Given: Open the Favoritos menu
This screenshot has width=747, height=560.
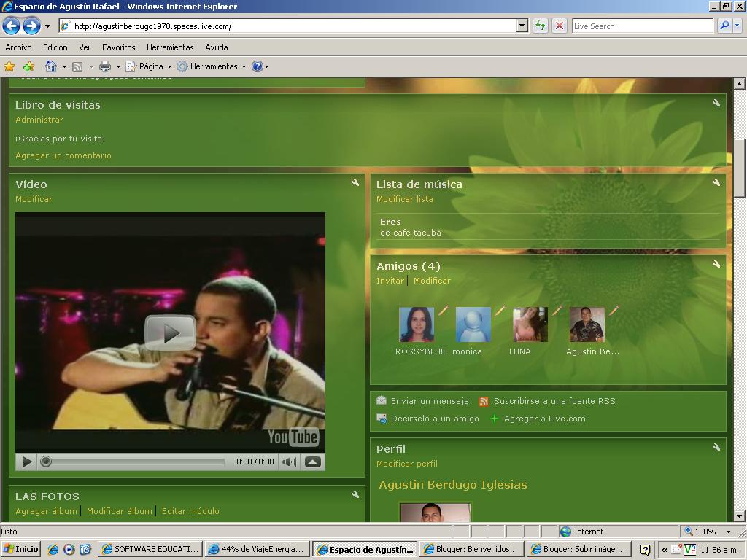Looking at the screenshot, I should pos(118,47).
